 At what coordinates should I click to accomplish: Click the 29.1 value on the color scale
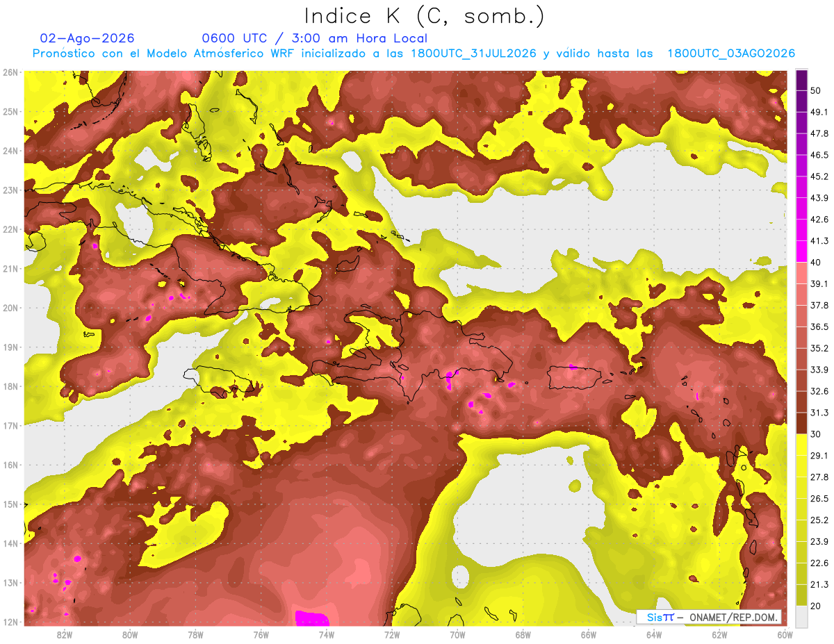[819, 456]
